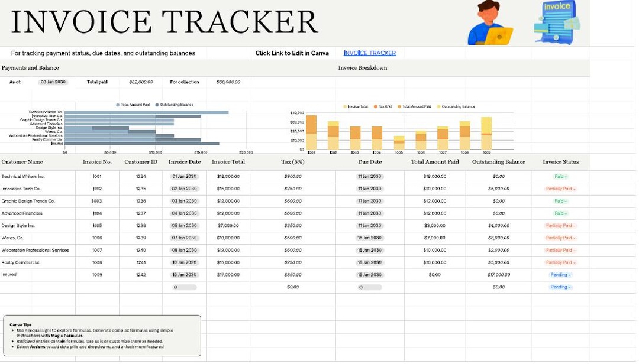
Task: Select Invoice Total cell $17,000.00 for Insured
Action: coord(228,275)
